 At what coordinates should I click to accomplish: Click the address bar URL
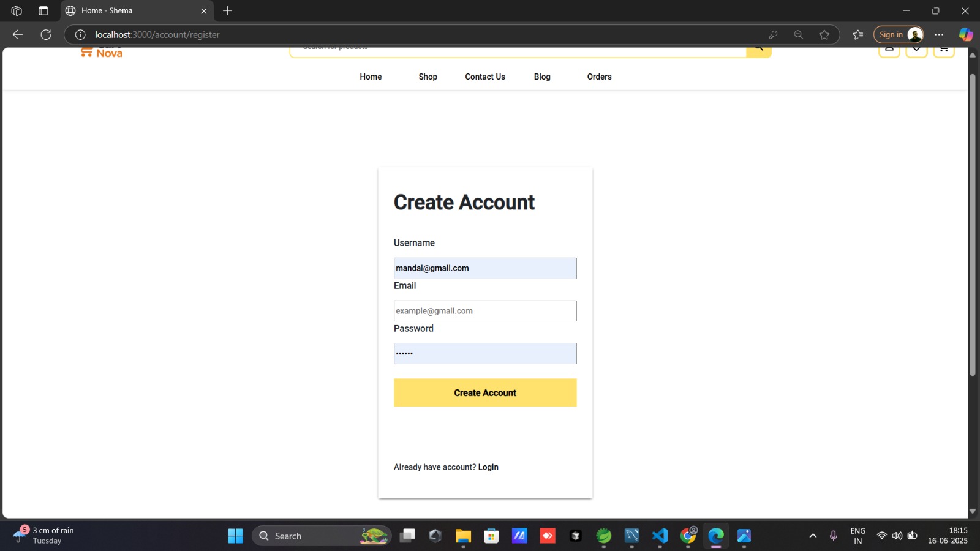(x=157, y=35)
